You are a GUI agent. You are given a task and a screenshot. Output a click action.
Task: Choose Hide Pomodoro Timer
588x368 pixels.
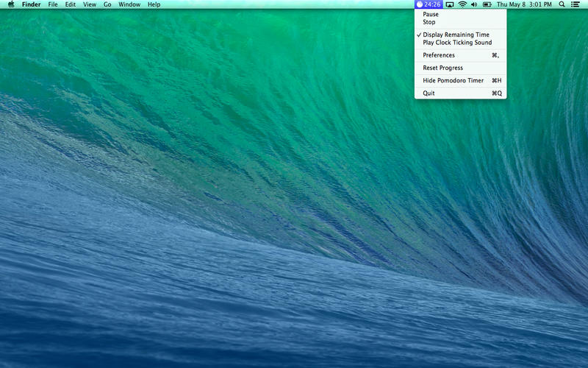pos(453,80)
